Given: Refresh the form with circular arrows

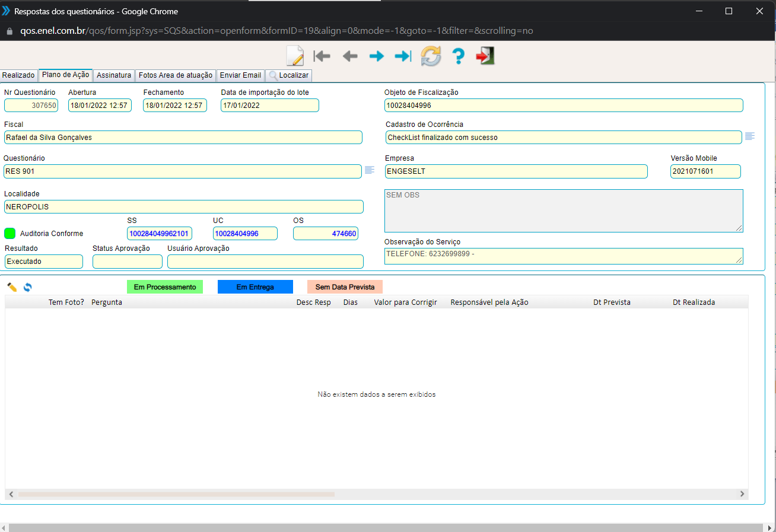Looking at the screenshot, I should [x=431, y=56].
